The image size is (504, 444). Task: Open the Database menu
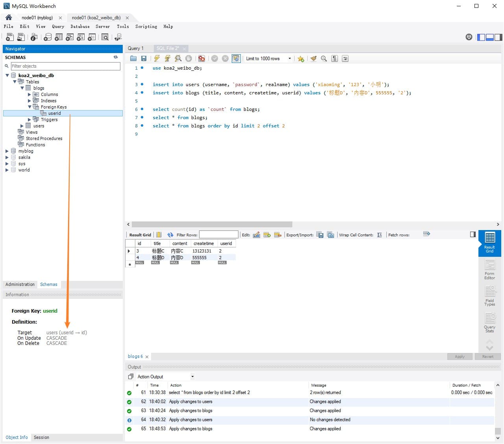80,26
